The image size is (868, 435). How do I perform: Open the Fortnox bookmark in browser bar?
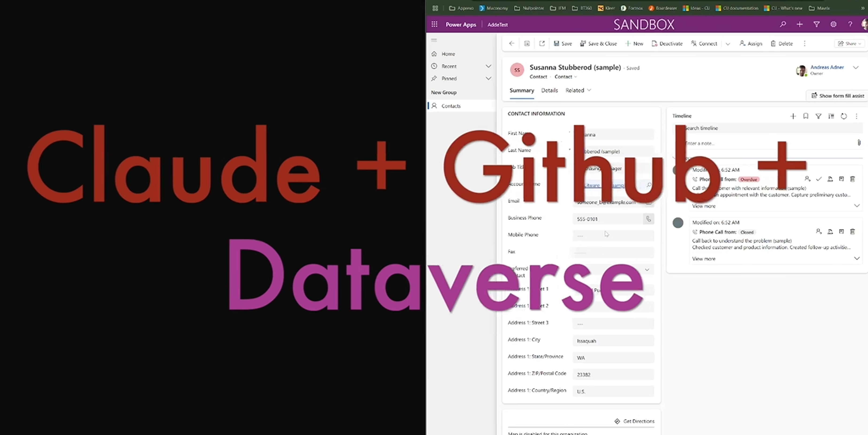(631, 8)
